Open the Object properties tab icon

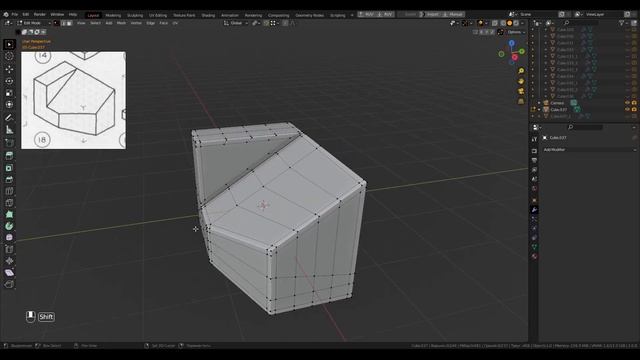pyautogui.click(x=534, y=200)
